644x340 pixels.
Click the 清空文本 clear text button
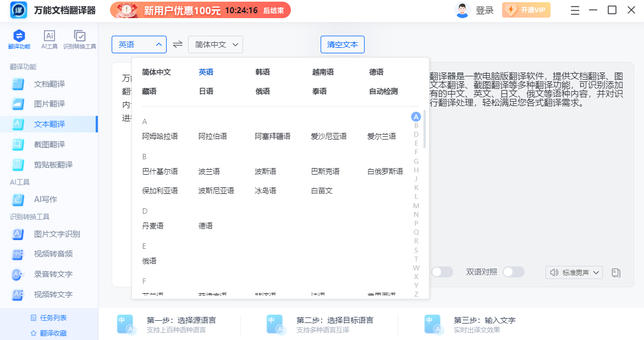(342, 44)
